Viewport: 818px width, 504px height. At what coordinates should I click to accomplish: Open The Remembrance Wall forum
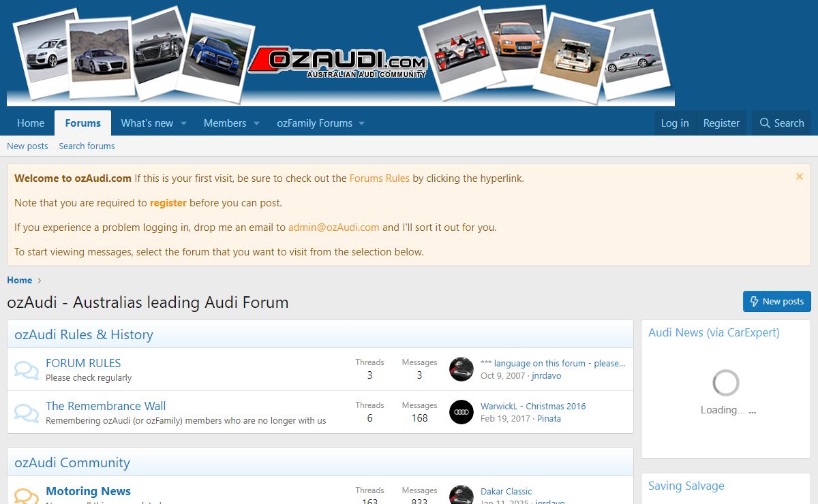[x=106, y=406]
